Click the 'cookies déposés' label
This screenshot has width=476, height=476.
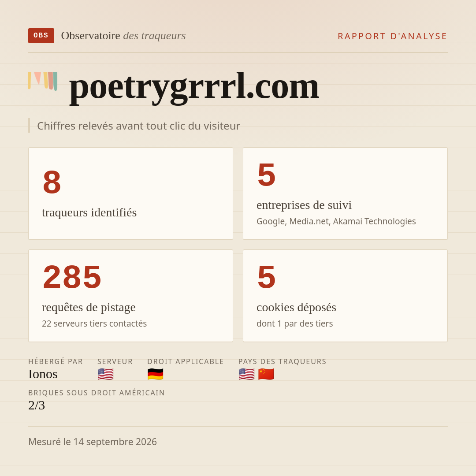(296, 307)
